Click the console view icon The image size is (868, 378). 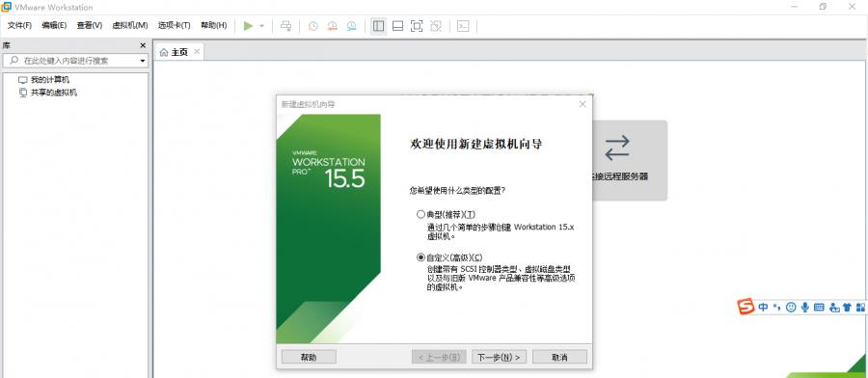[463, 26]
